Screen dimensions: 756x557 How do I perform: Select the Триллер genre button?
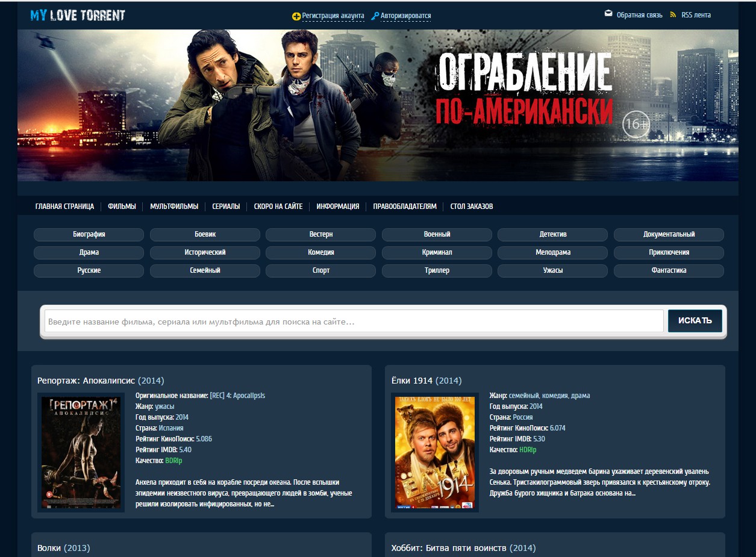[437, 270]
